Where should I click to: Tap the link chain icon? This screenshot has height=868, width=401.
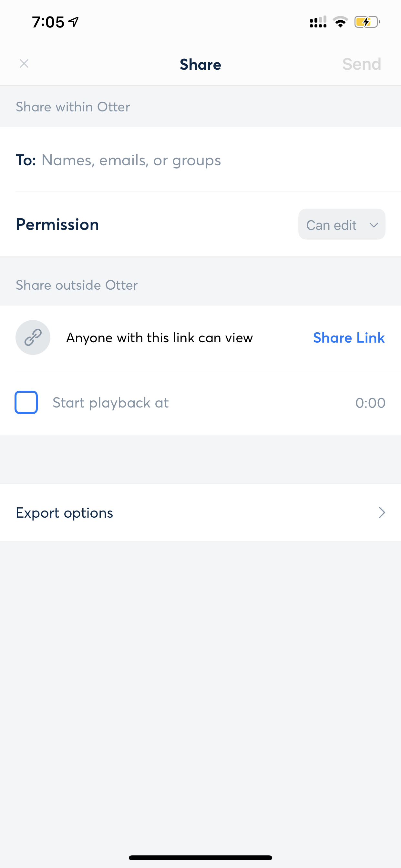(33, 337)
